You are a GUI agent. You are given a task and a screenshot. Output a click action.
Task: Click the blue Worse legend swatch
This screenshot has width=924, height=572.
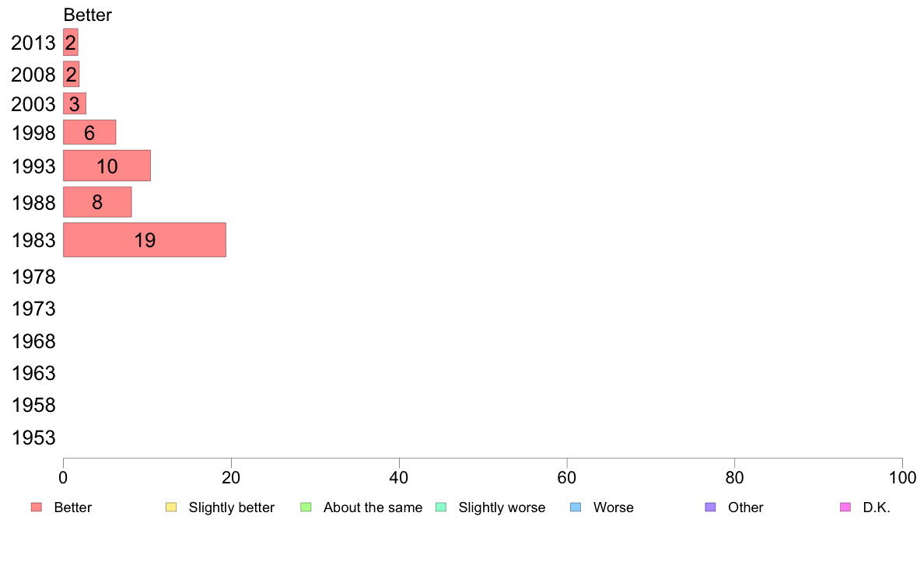(x=576, y=507)
